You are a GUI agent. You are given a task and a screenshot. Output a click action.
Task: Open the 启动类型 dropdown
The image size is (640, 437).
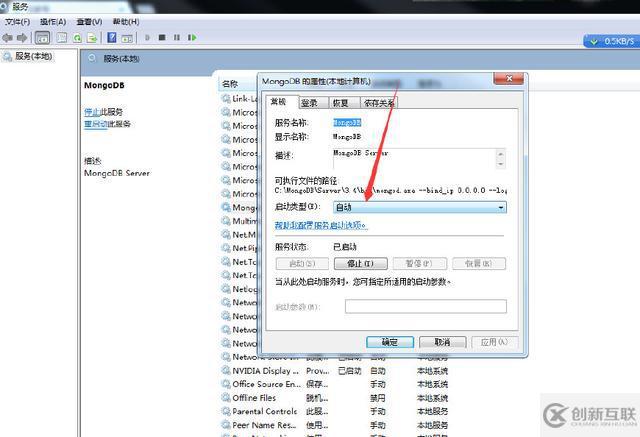[420, 207]
